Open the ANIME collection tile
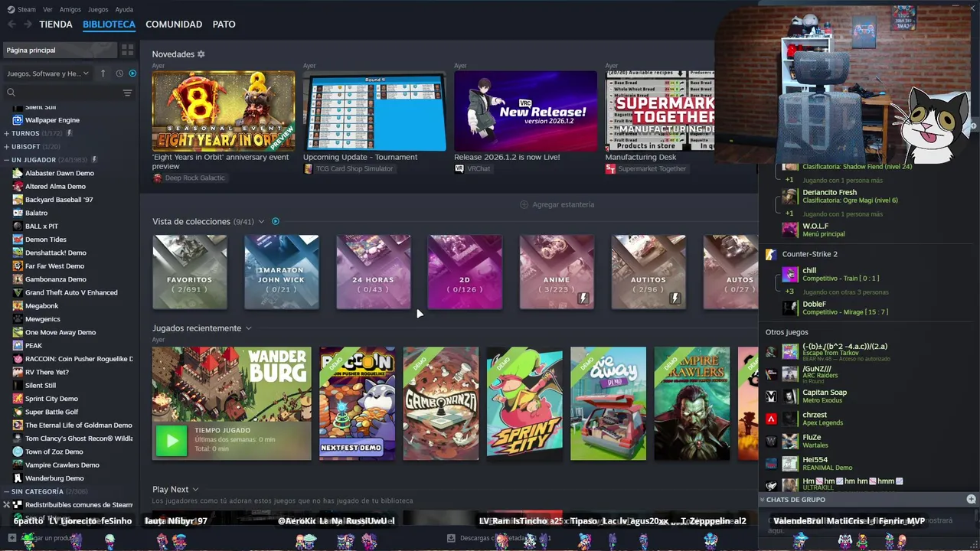 coord(557,272)
